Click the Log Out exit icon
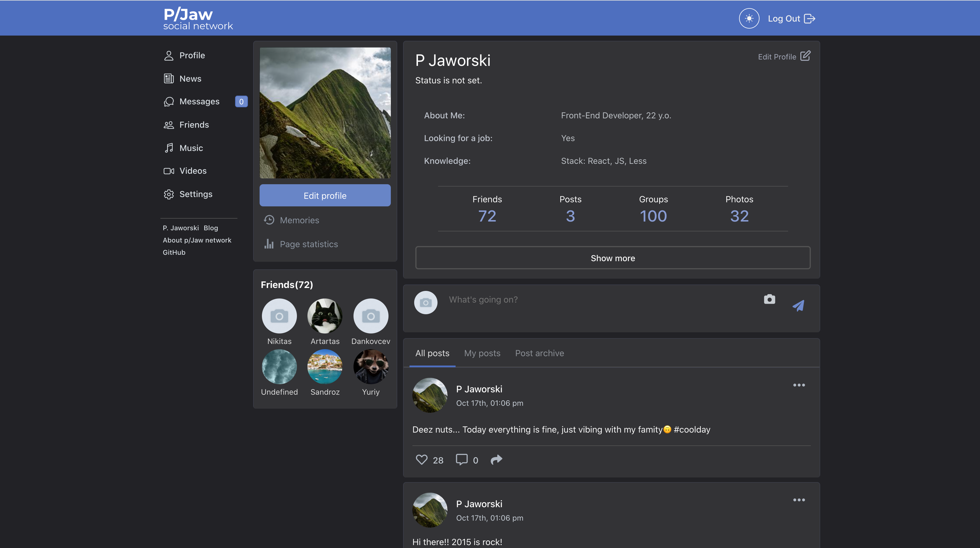This screenshot has height=548, width=980. pyautogui.click(x=809, y=19)
